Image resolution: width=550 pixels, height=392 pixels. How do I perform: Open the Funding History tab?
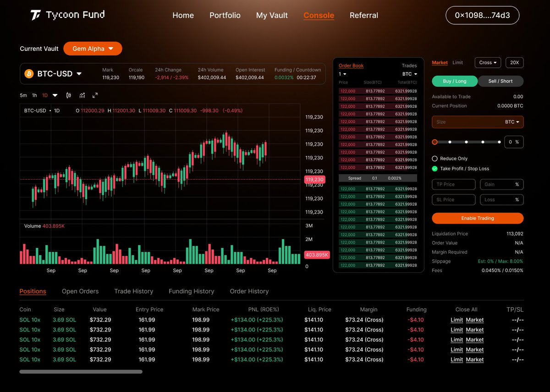(x=191, y=291)
